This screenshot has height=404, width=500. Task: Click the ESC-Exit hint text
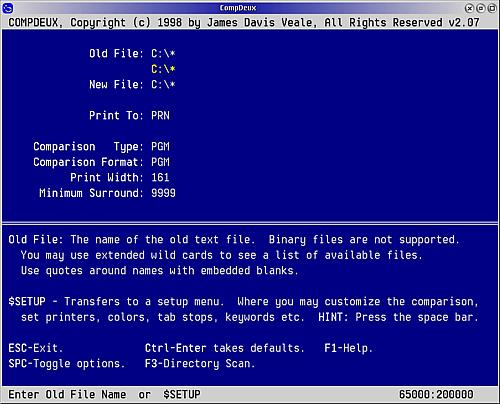35,348
